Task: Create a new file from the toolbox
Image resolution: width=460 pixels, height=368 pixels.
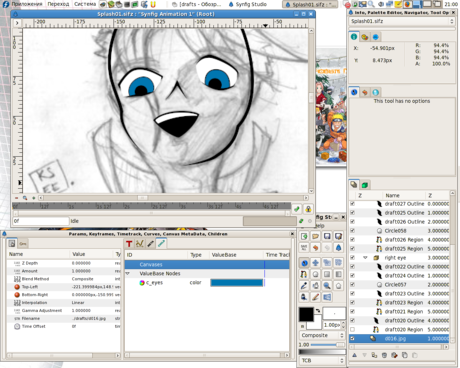Action: pyautogui.click(x=304, y=236)
